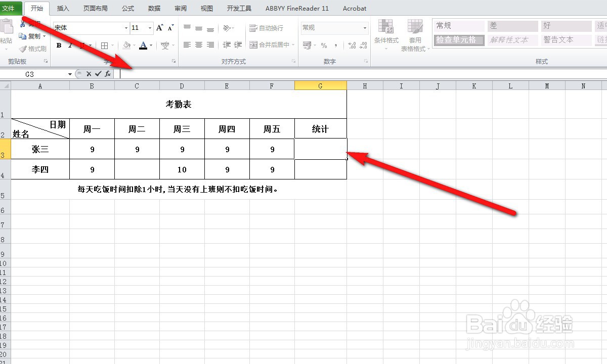The width and height of the screenshot is (607, 364).
Task: Open the Insert Function (fx) dialog
Action: click(x=107, y=73)
